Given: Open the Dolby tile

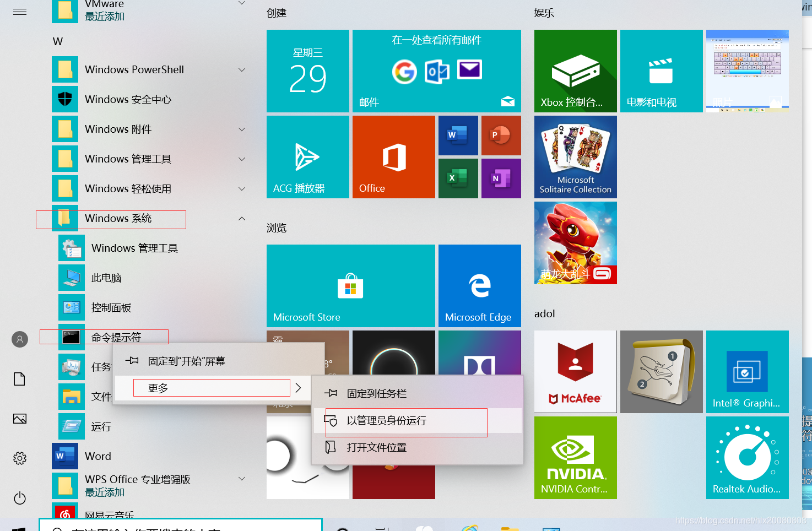Looking at the screenshot, I should click(x=479, y=353).
